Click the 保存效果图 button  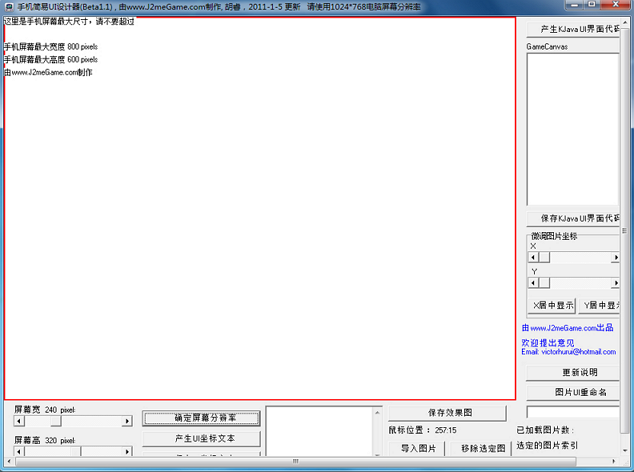pos(447,413)
